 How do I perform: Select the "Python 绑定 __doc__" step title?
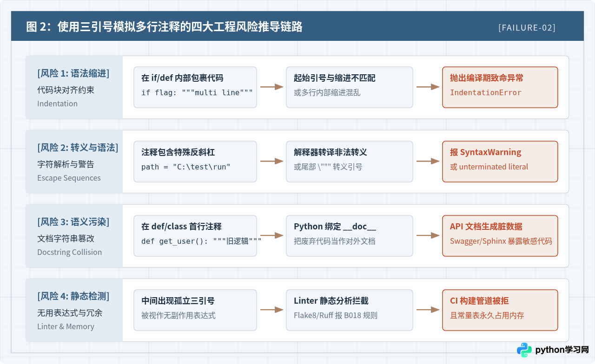click(x=335, y=227)
